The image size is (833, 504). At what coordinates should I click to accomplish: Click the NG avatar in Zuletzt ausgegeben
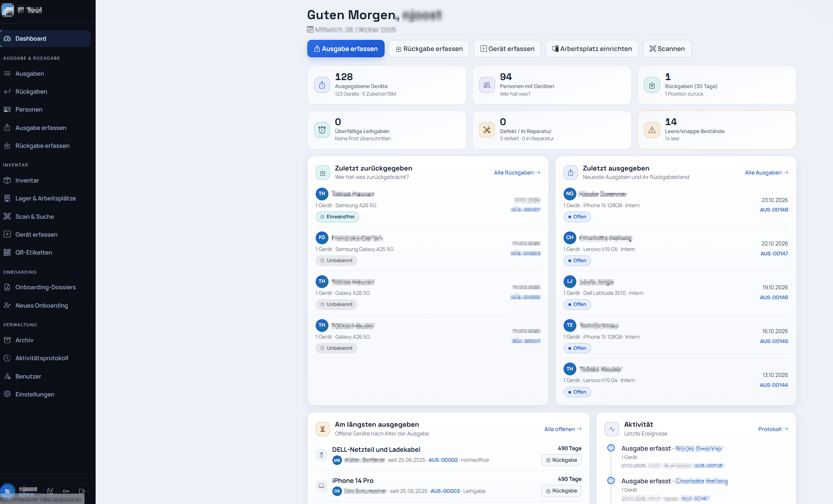tap(570, 194)
